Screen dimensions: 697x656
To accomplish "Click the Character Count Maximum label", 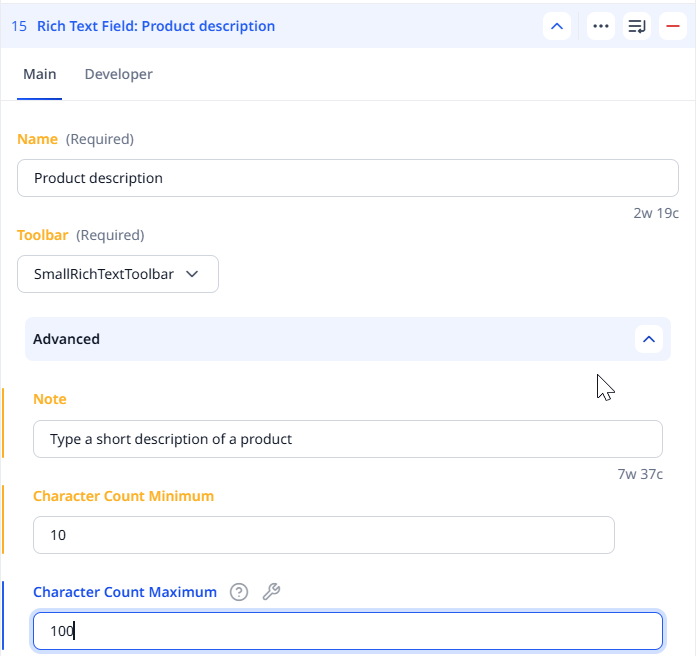I will coord(125,592).
